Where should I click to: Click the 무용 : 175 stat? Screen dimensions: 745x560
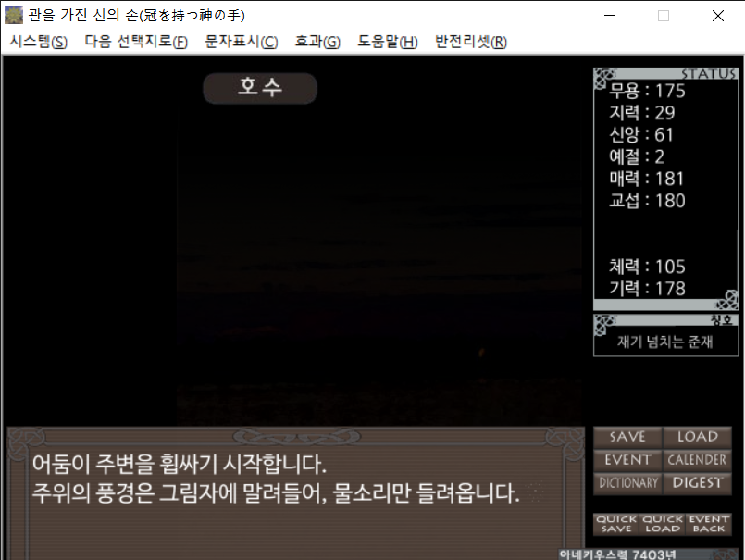coord(647,91)
